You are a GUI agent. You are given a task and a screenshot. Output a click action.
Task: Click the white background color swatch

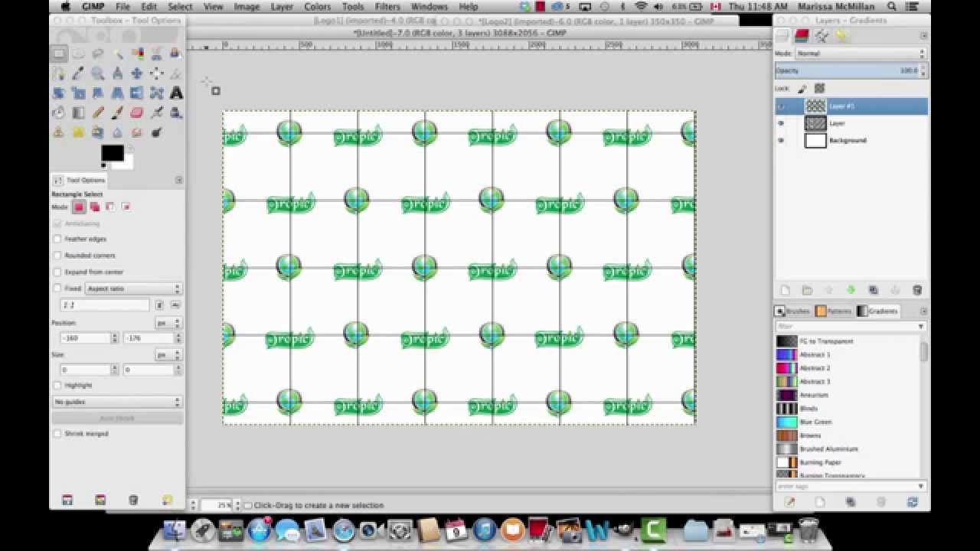tap(126, 163)
